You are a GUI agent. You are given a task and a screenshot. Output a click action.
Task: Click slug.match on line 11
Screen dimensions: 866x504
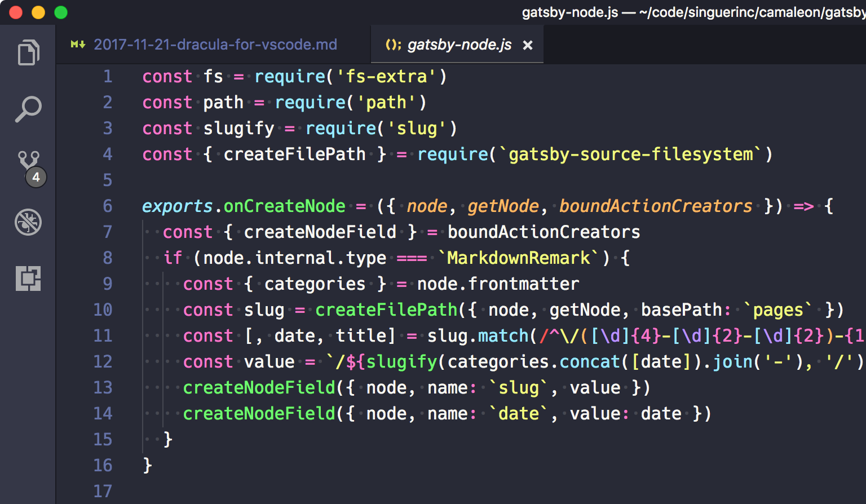point(478,335)
